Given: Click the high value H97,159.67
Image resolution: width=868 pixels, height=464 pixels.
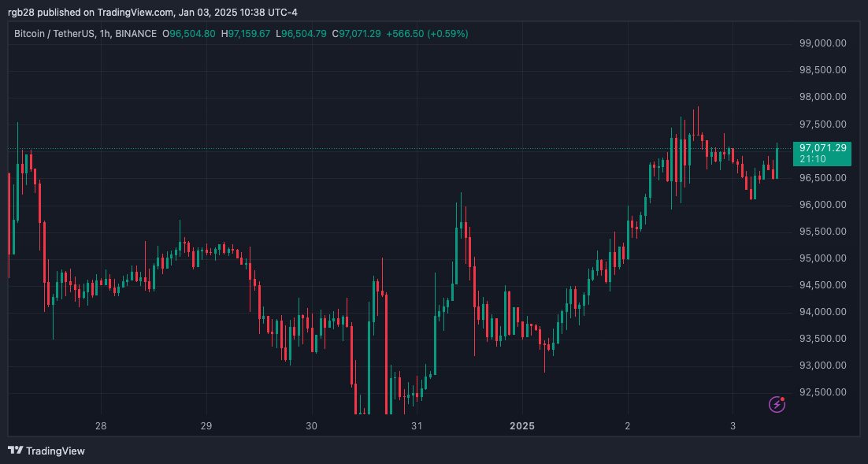Looking at the screenshot, I should pyautogui.click(x=246, y=34).
